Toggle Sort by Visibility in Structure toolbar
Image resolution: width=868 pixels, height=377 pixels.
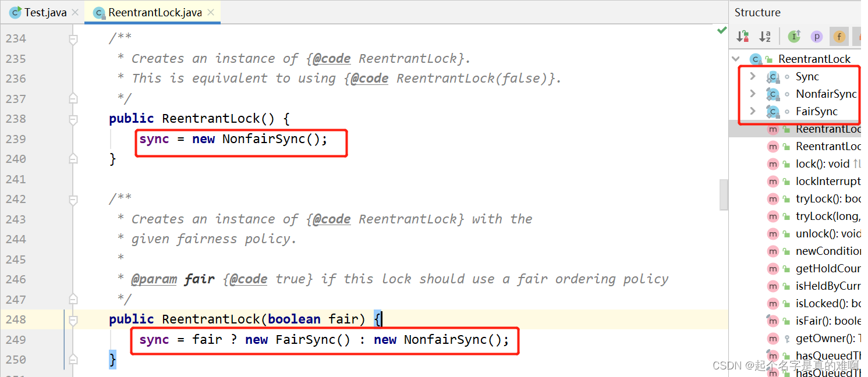click(743, 37)
